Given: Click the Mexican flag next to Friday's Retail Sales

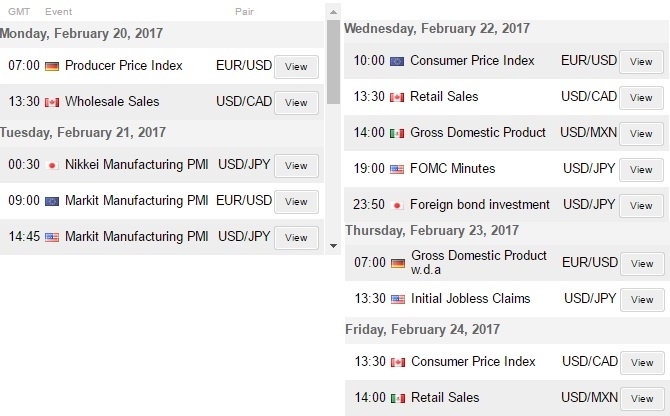Looking at the screenshot, I should [x=397, y=398].
